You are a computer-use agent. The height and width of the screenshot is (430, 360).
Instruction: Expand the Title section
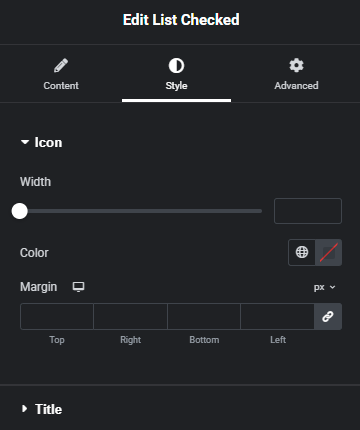click(42, 409)
